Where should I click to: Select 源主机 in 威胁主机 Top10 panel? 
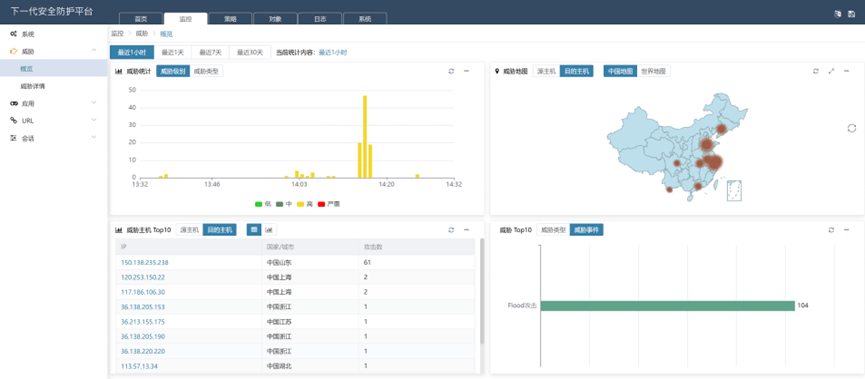[189, 229]
